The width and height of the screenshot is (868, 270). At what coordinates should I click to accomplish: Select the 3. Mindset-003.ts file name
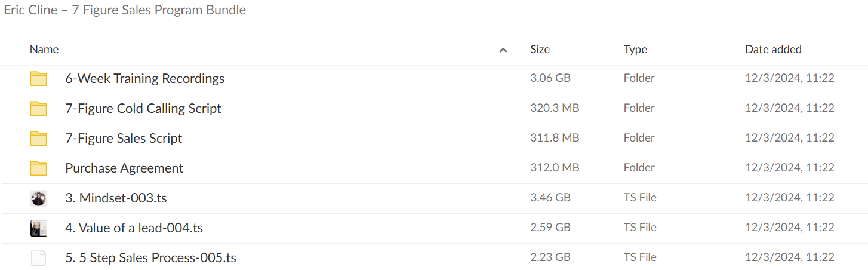[116, 198]
